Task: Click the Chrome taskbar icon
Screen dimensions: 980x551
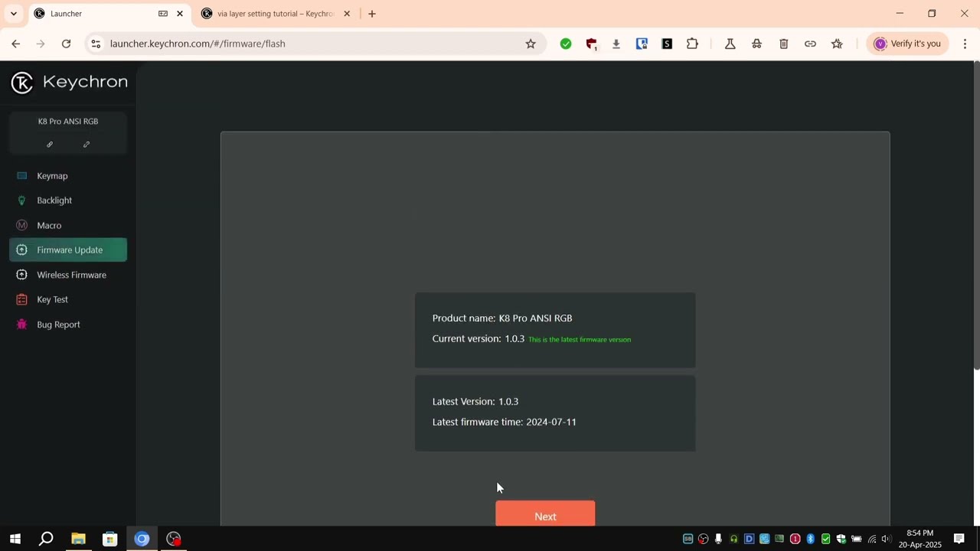Action: (x=142, y=539)
